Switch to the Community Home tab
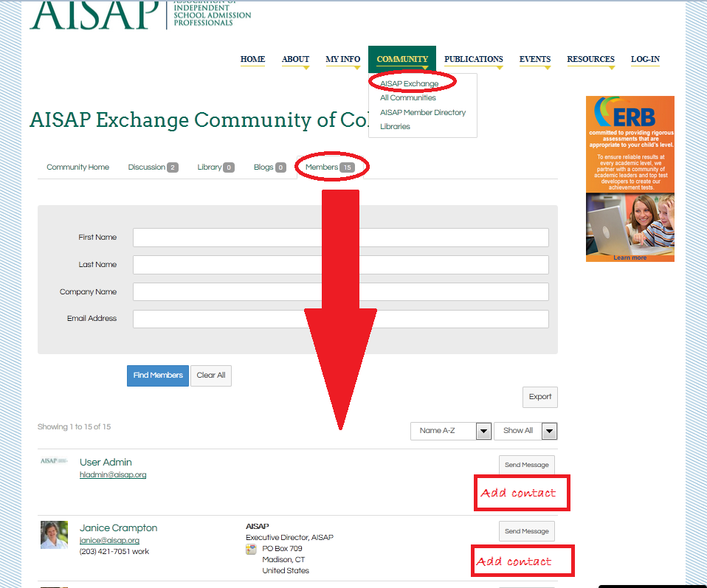The image size is (707, 588). pyautogui.click(x=77, y=167)
